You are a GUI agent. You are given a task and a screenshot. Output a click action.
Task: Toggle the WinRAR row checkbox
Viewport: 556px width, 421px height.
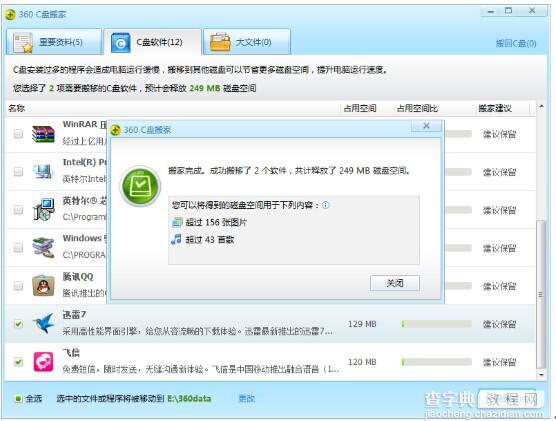tap(18, 134)
